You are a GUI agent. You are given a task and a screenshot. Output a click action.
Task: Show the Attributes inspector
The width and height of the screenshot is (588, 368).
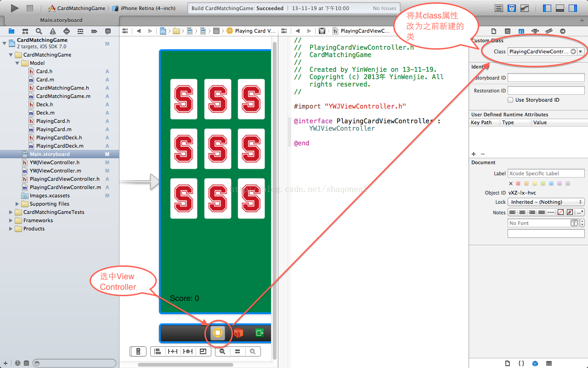pyautogui.click(x=535, y=31)
